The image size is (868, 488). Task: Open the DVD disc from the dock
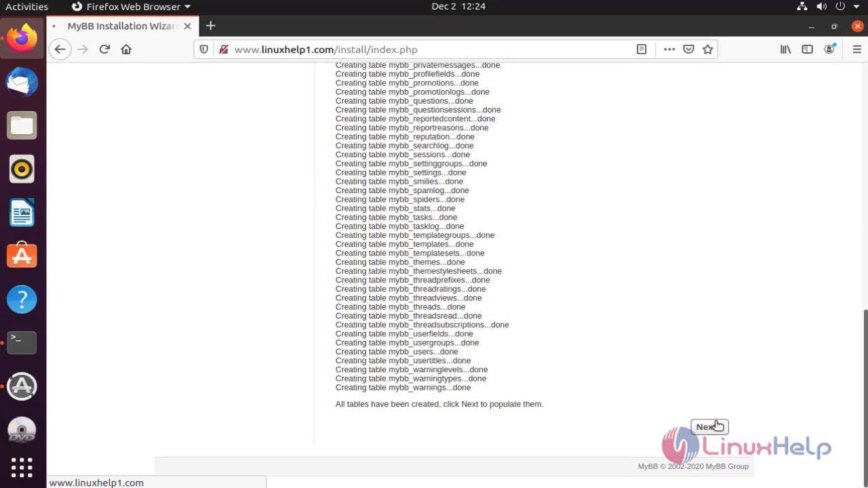(22, 430)
